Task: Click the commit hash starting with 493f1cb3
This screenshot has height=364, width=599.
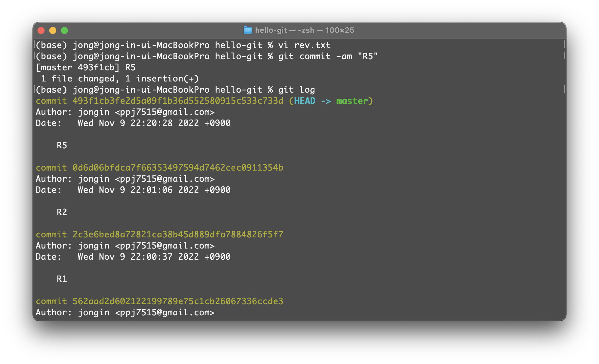Action: (178, 101)
